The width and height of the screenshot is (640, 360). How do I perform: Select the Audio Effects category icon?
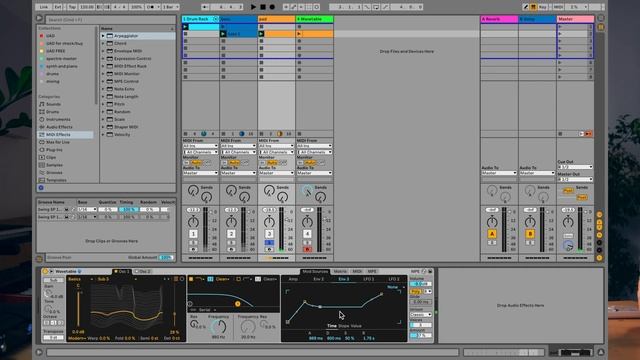tap(42, 127)
